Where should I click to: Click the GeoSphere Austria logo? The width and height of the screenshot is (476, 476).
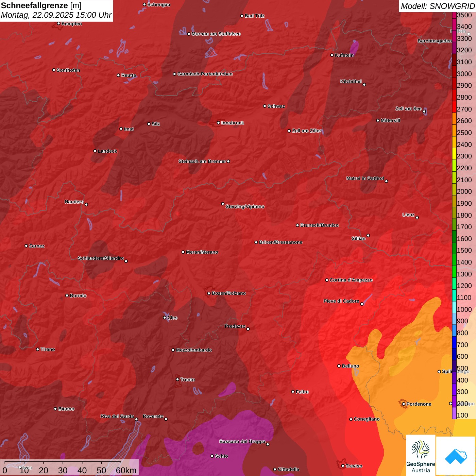421,455
